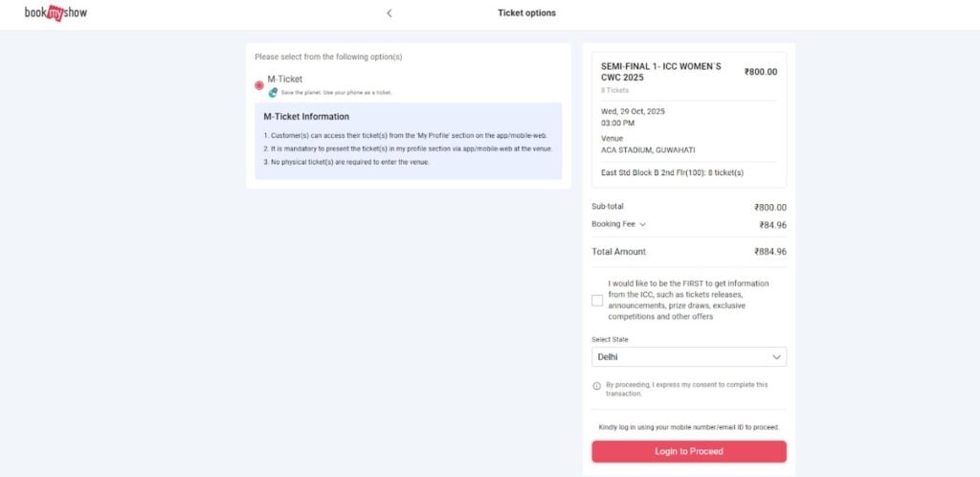The image size is (980, 477).
Task: Click the M-Ticket Information heading
Action: [306, 117]
